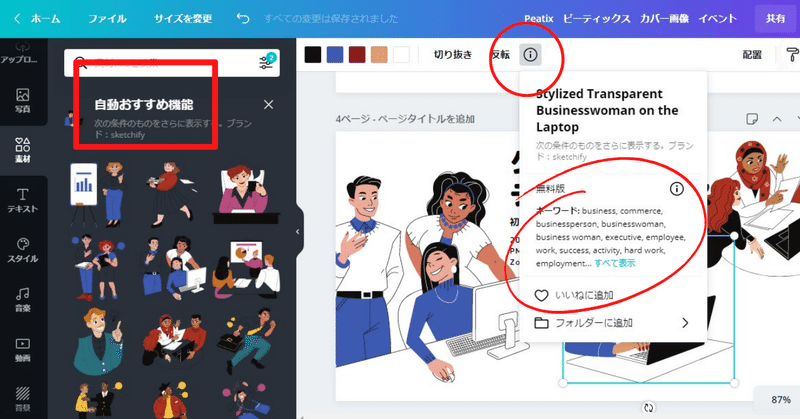Open the 写真 photos sidebar tab
The width and height of the screenshot is (800, 419).
pyautogui.click(x=22, y=100)
